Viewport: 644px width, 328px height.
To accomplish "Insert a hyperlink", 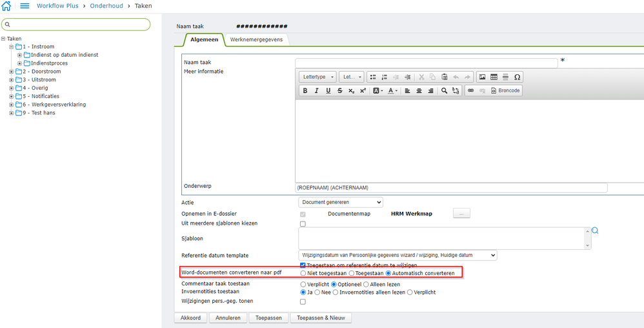I will 470,91.
